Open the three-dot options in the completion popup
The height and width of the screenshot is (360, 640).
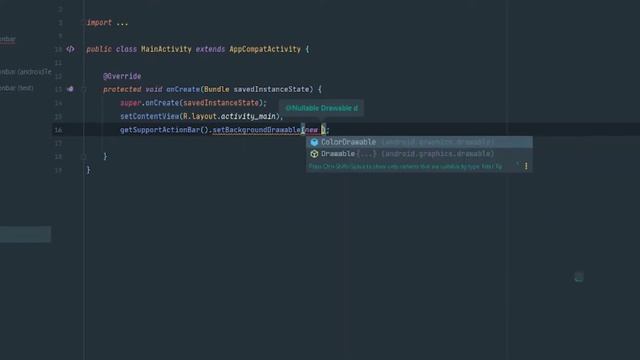pyautogui.click(x=526, y=166)
